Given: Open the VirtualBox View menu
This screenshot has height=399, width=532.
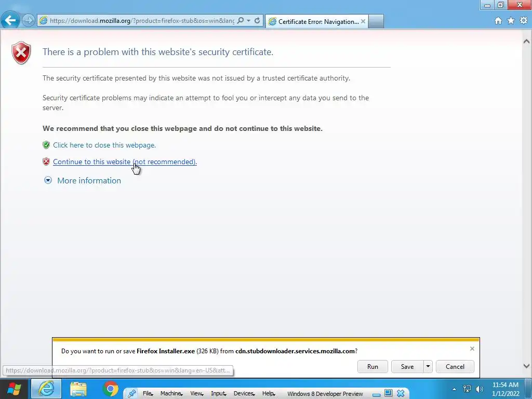Looking at the screenshot, I should 197,394.
